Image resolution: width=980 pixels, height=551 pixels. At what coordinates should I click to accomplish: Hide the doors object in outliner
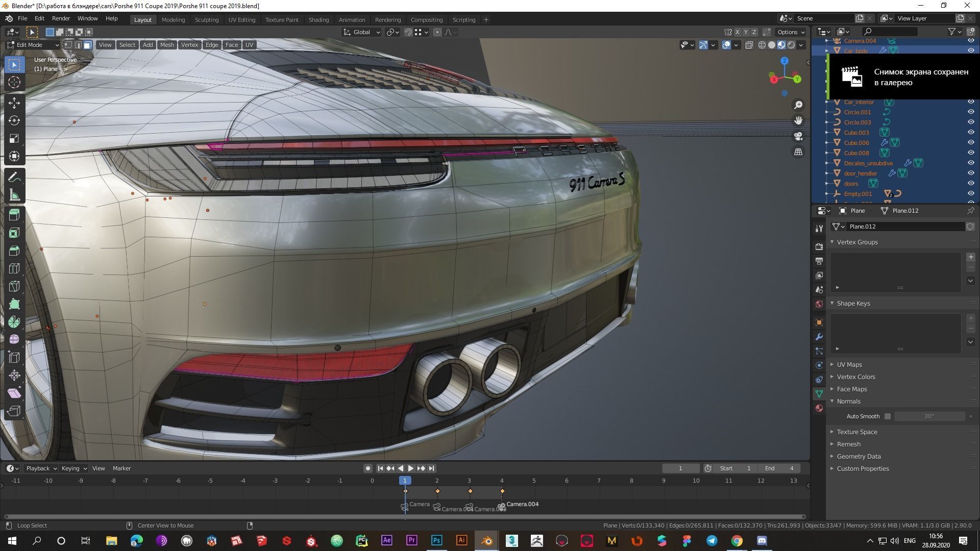coord(971,183)
